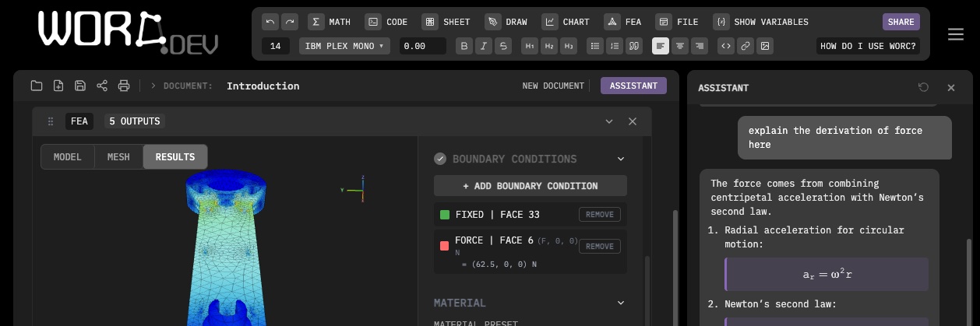Apply Heading 1 style
This screenshot has height=326, width=980.
(531, 46)
